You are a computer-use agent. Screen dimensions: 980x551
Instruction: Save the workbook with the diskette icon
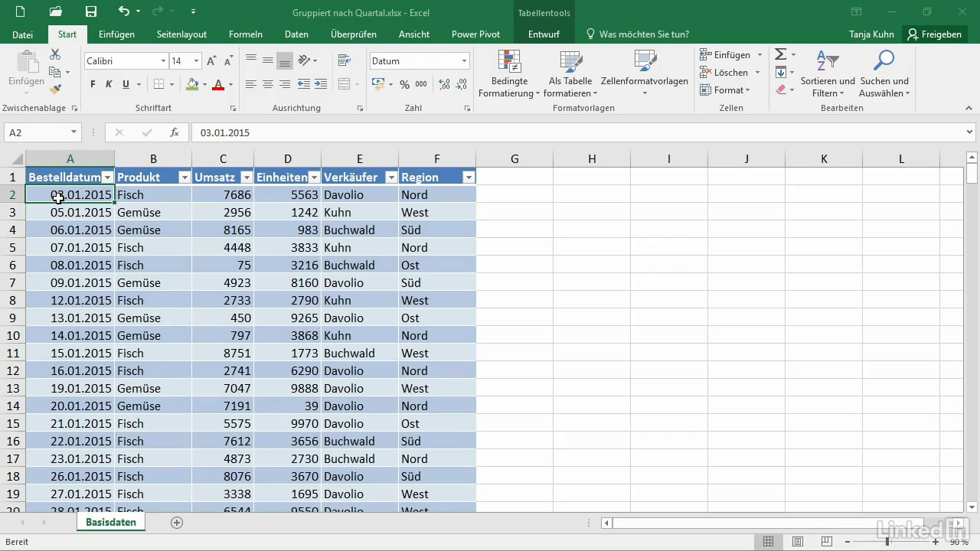91,11
